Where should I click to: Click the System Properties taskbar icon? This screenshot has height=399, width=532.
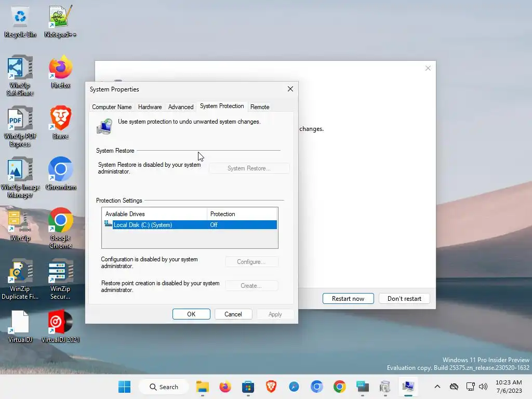[x=408, y=387]
